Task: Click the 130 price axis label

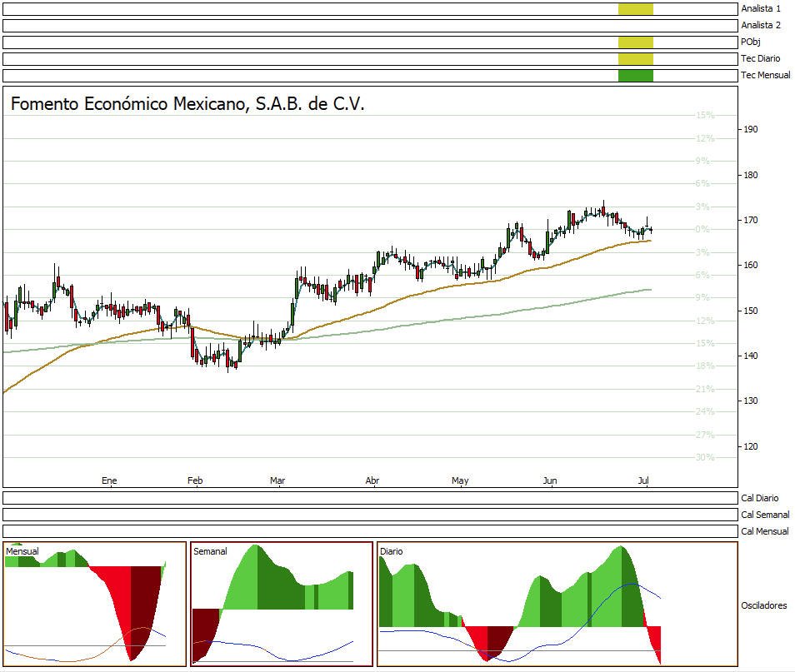Action: (750, 401)
